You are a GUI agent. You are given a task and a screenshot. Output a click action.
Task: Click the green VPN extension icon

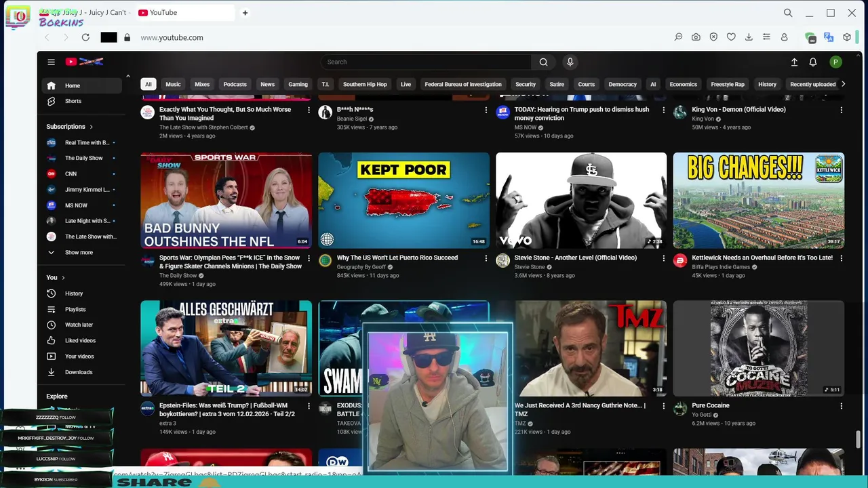810,37
